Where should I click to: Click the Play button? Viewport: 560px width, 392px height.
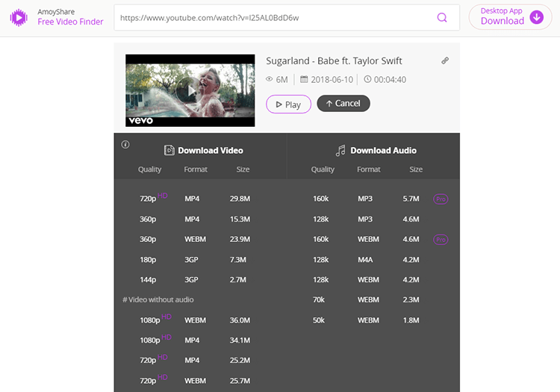pyautogui.click(x=288, y=105)
